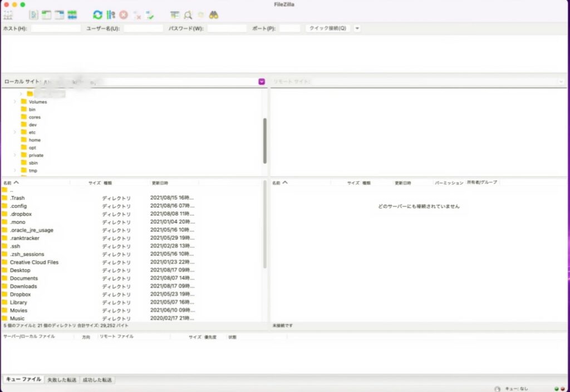Cancel the current operation red icon

124,15
